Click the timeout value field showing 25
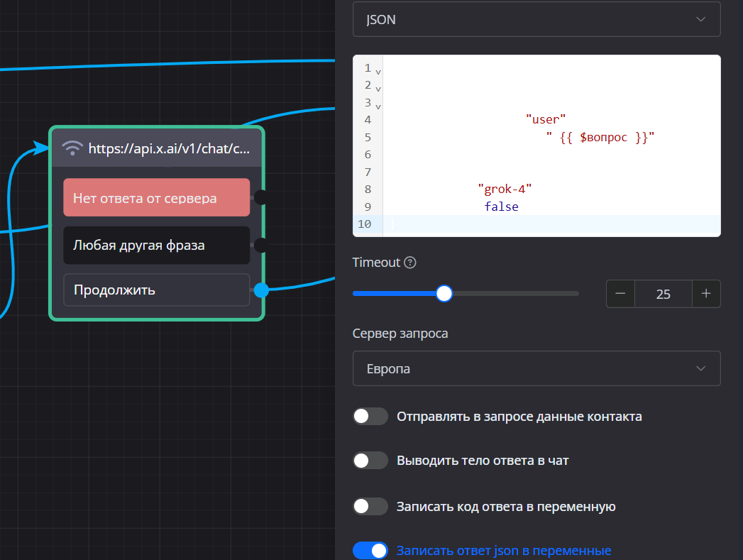Screen dimensions: 743x560 click(x=664, y=294)
